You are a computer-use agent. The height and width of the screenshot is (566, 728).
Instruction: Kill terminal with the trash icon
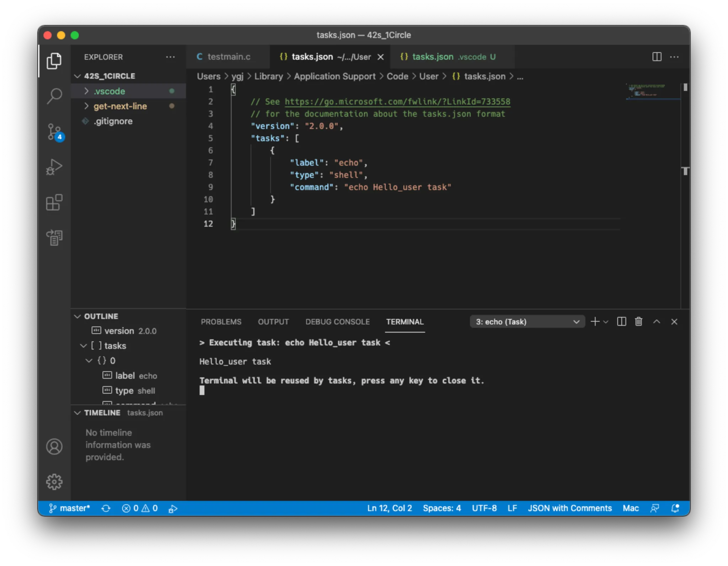point(638,322)
